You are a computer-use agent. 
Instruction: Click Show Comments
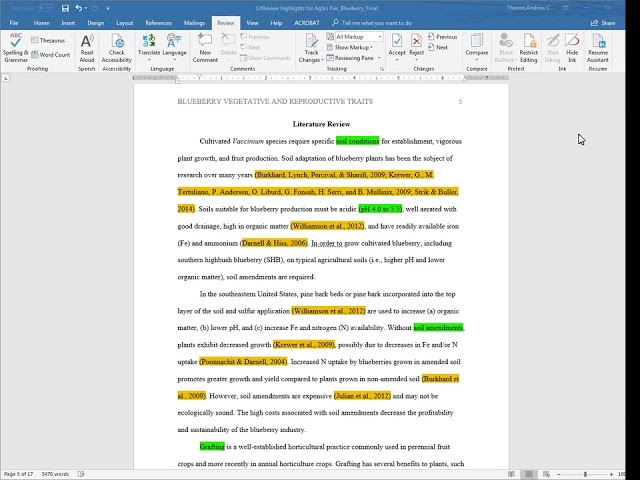click(x=265, y=58)
